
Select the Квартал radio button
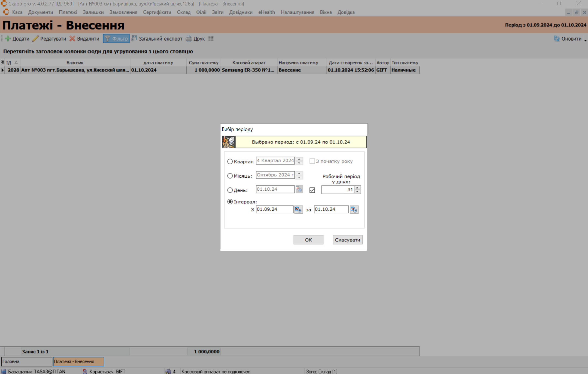click(x=230, y=161)
